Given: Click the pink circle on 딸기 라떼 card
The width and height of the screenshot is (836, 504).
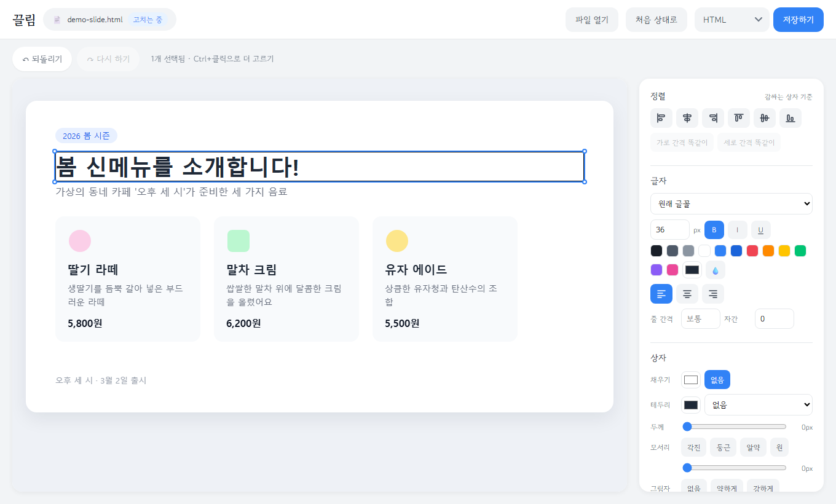Looking at the screenshot, I should click(80, 241).
